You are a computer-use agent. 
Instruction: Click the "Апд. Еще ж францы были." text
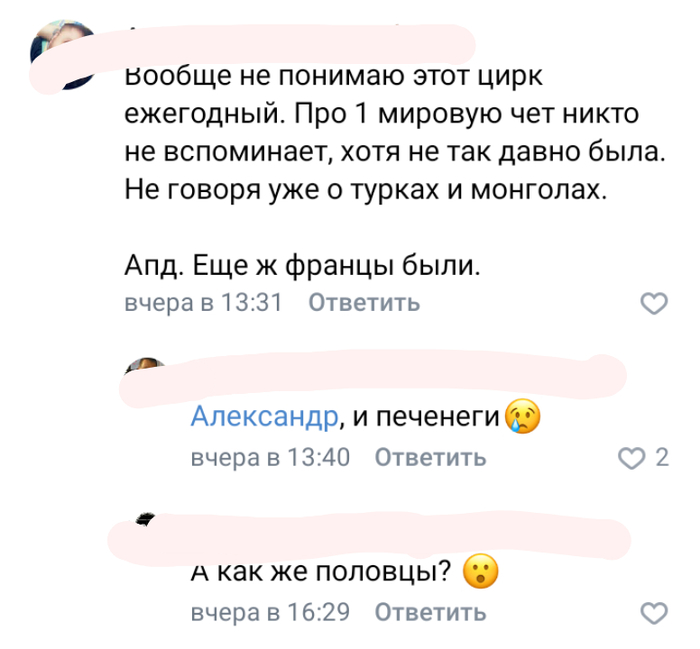pos(302,267)
